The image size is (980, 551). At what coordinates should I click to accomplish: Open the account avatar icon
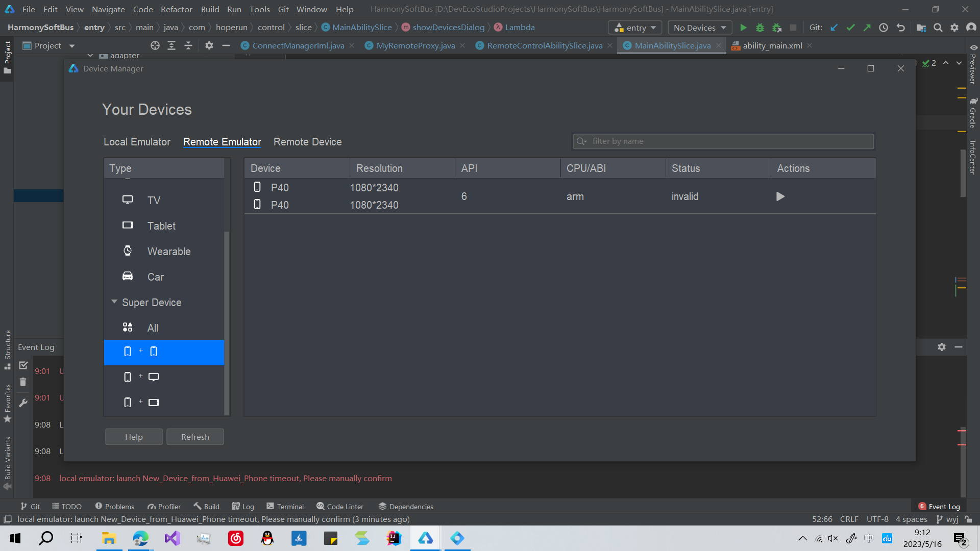pos(971,28)
